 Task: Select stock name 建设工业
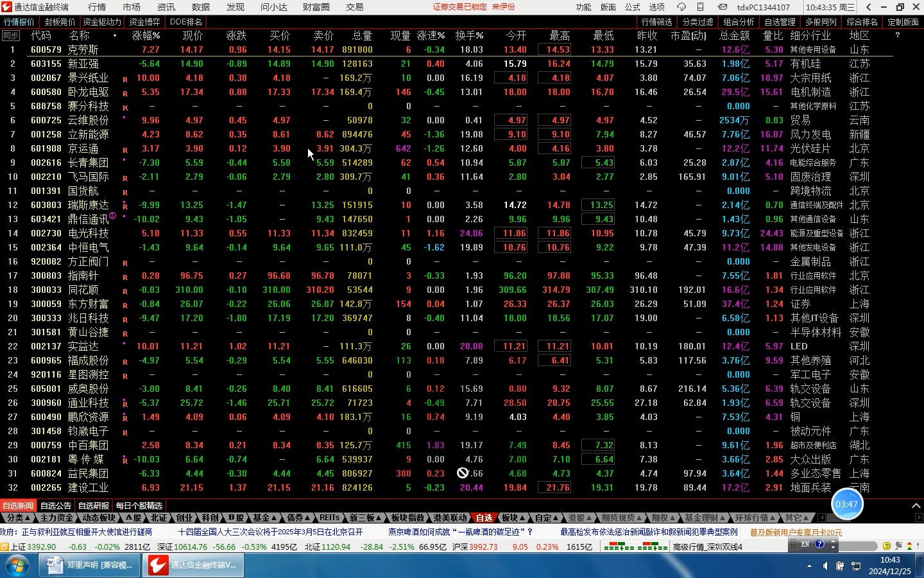[89, 487]
